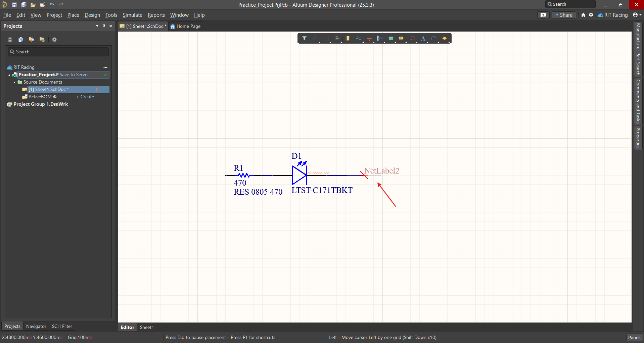The height and width of the screenshot is (343, 644).
Task: Select the Sheet1 tab at bottom
Action: 147,327
